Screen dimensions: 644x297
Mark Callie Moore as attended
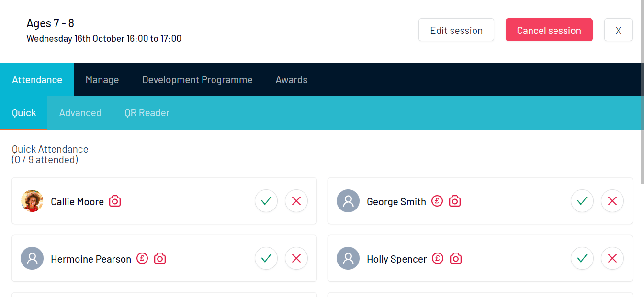coord(266,201)
